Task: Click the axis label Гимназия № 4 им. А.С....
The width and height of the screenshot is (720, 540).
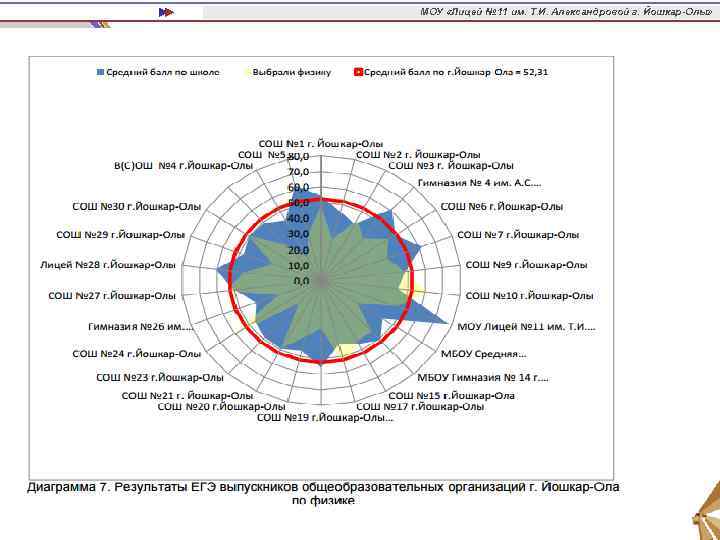Action: pyautogui.click(x=479, y=183)
